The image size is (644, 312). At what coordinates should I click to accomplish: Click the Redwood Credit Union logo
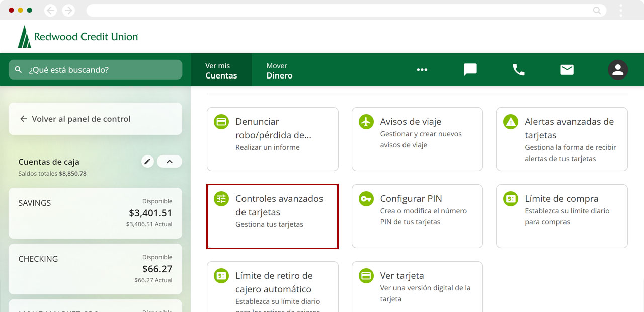[78, 37]
